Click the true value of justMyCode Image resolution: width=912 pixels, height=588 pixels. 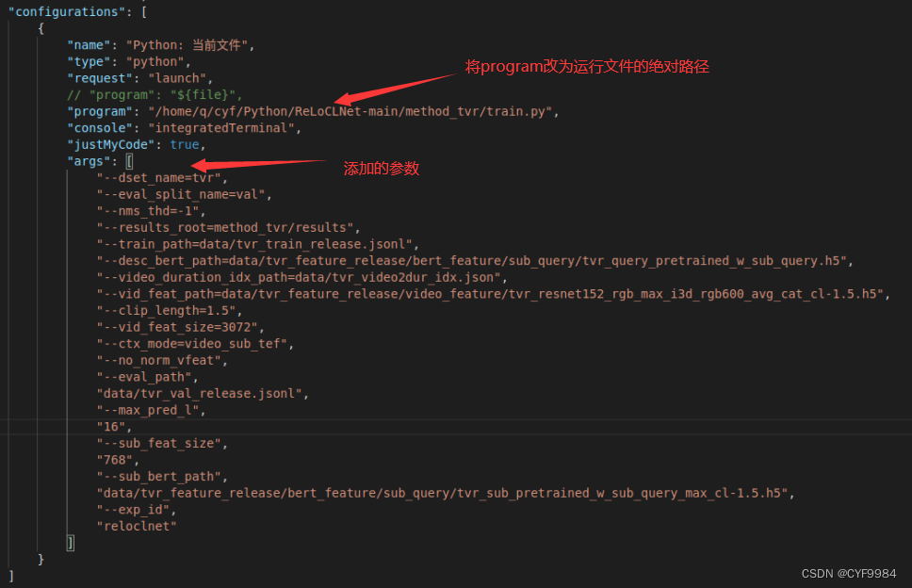pos(186,144)
